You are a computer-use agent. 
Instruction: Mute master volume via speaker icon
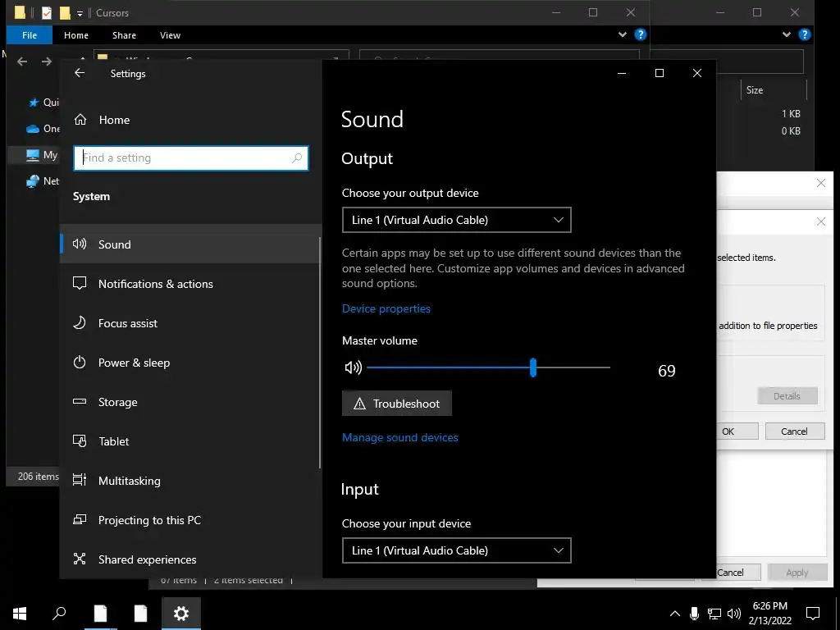pos(353,367)
